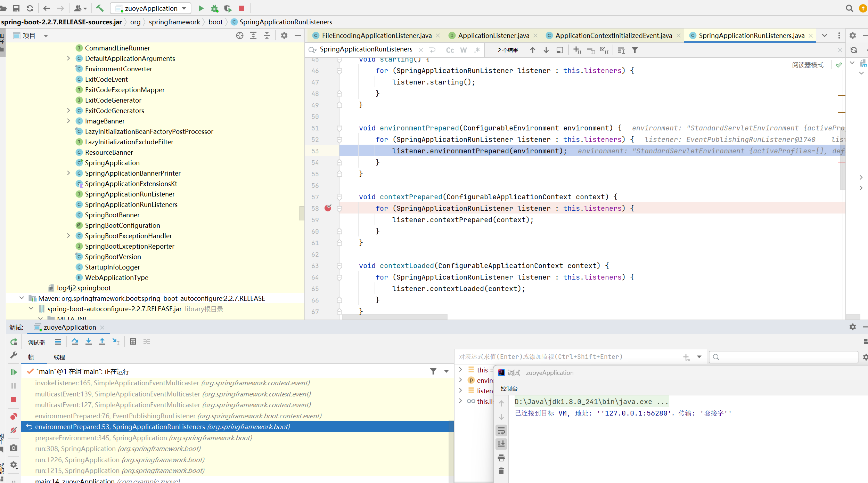Select frame prepareEnvironment:345, SpringApplication
The width and height of the screenshot is (868, 483).
[237, 438]
